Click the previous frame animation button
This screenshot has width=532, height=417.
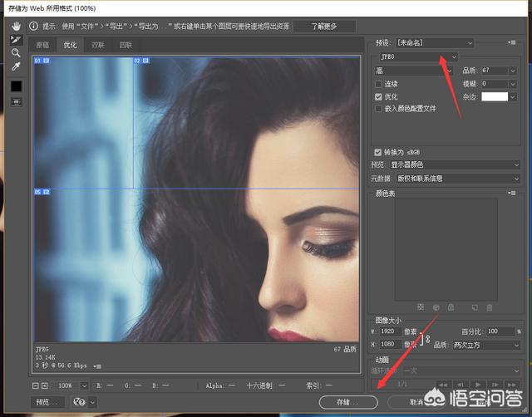(461, 385)
